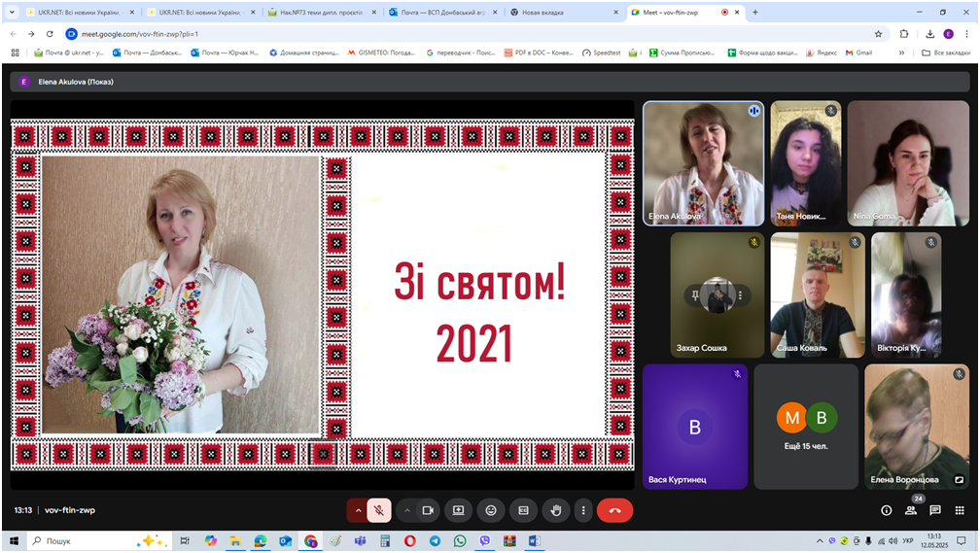The image size is (980, 553).
Task: Open meeting details info icon
Action: click(x=887, y=510)
